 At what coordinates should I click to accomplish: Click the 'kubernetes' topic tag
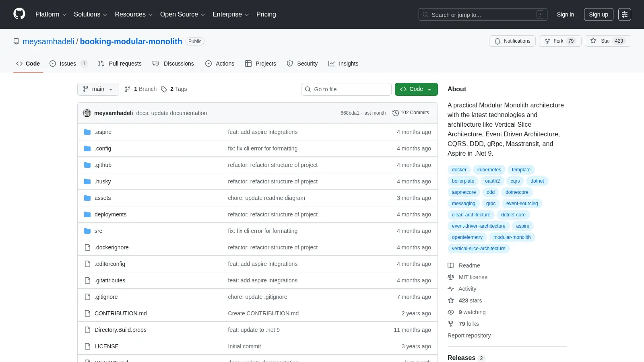[x=489, y=170]
